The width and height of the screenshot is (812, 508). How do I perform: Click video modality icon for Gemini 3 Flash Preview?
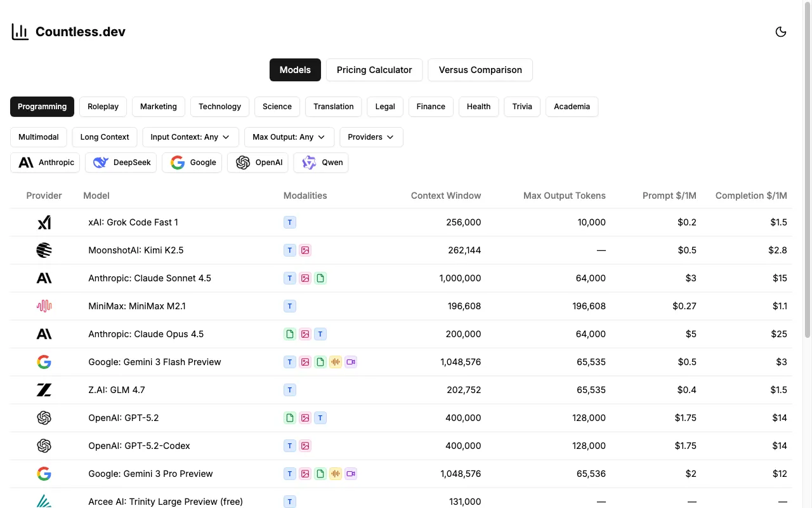[x=351, y=362]
